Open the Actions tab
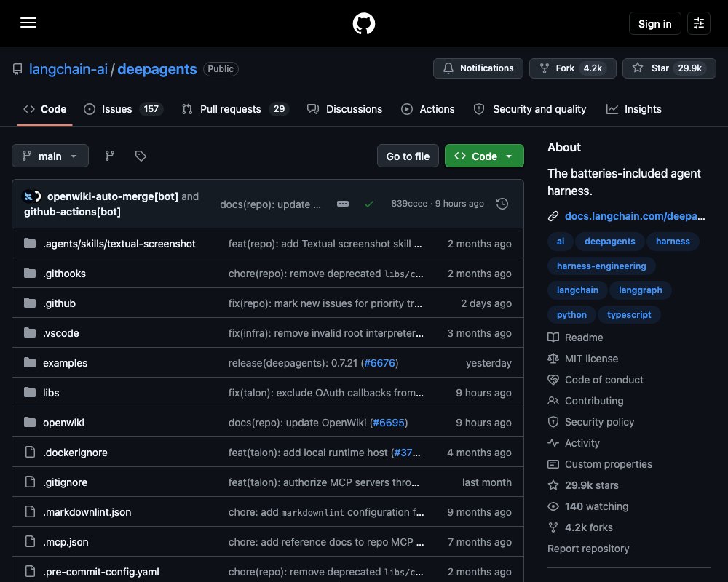The image size is (728, 582). 428,109
